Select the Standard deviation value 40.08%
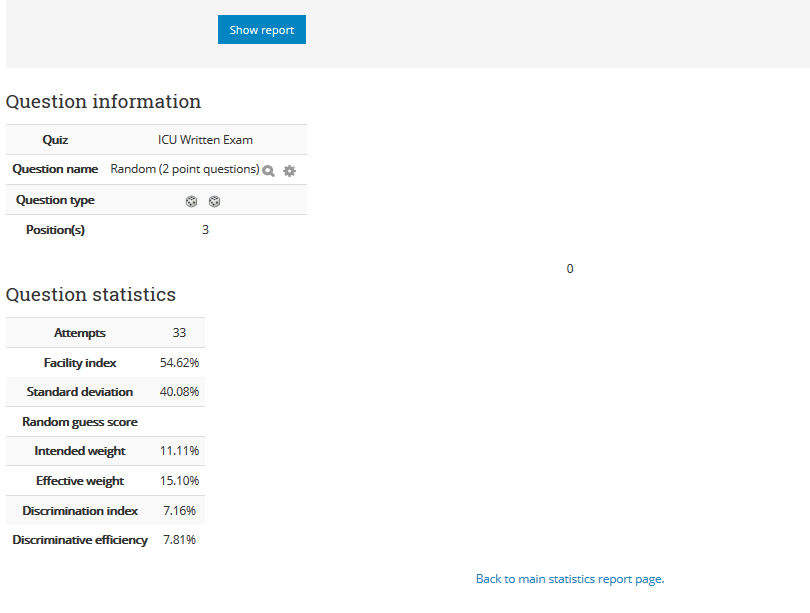810x613 pixels. (179, 392)
